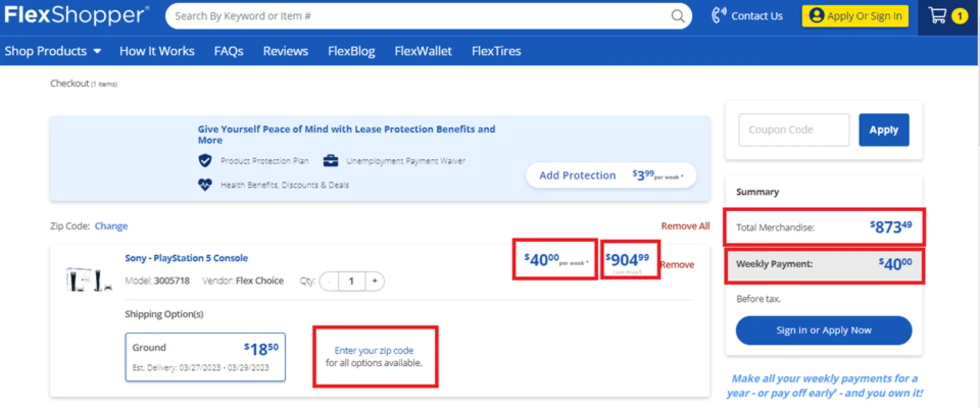Select the Ground shipping option
Screen dimensions: 980x408
pos(205,357)
